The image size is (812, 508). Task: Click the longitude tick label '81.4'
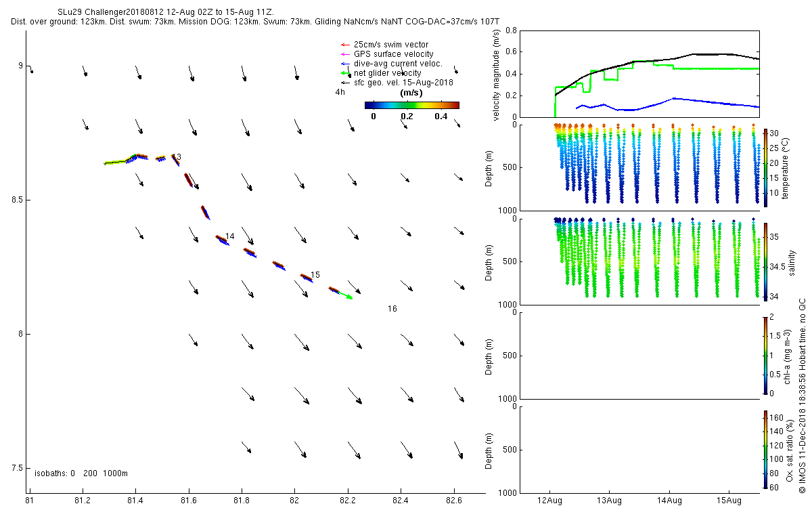coord(136,501)
